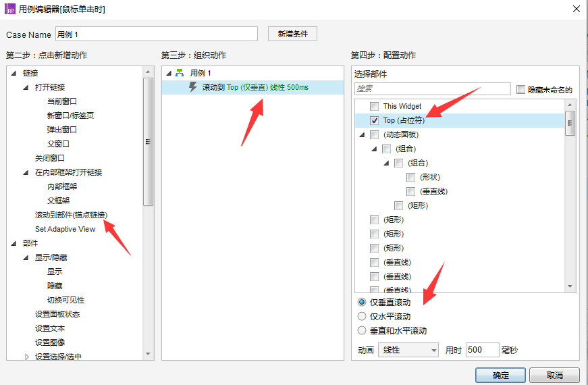
Task: Select 父框架 action
Action: (58, 201)
